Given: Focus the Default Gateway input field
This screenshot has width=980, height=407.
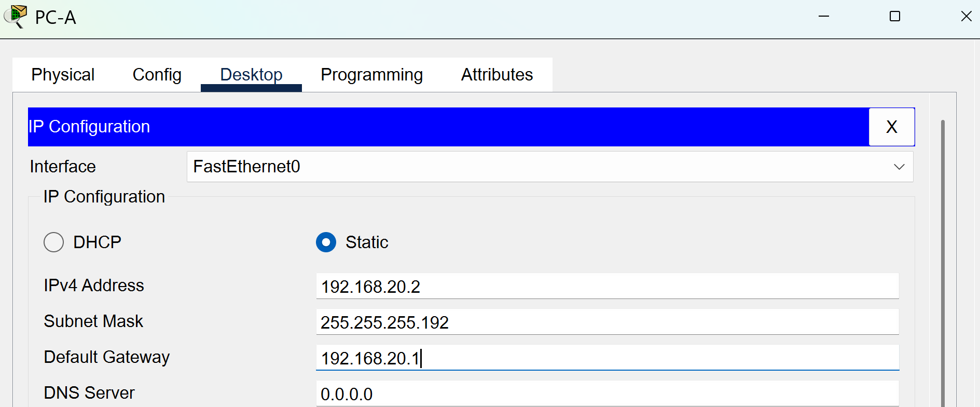Looking at the screenshot, I should (x=608, y=358).
